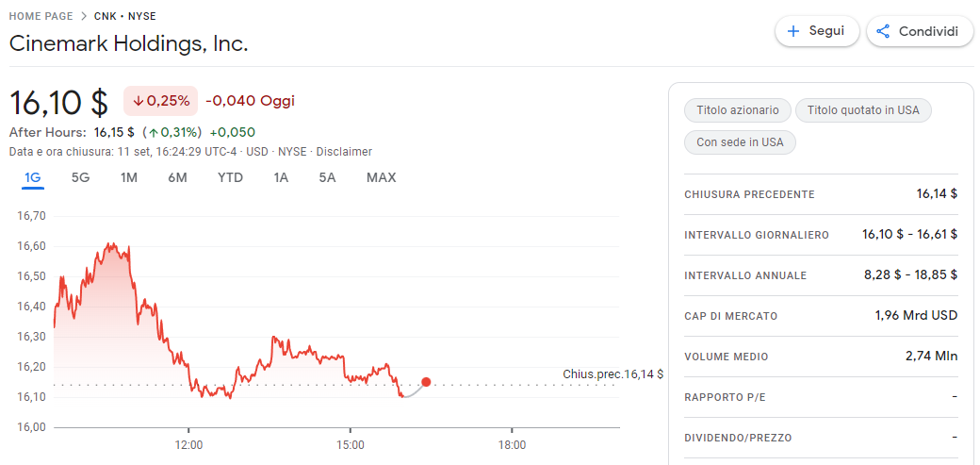Screen dimensions: 980x465
Task: Click the After Hours 16,15 $ price
Action: pos(114,133)
